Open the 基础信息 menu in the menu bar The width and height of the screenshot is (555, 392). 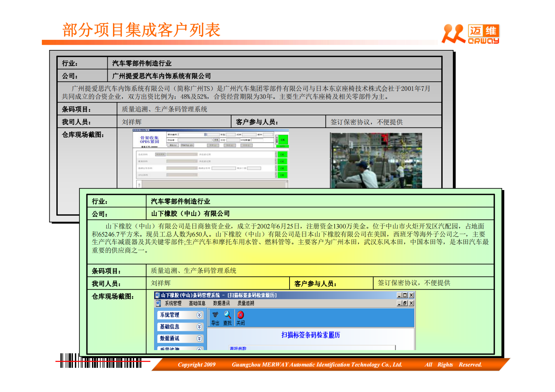coord(197,303)
